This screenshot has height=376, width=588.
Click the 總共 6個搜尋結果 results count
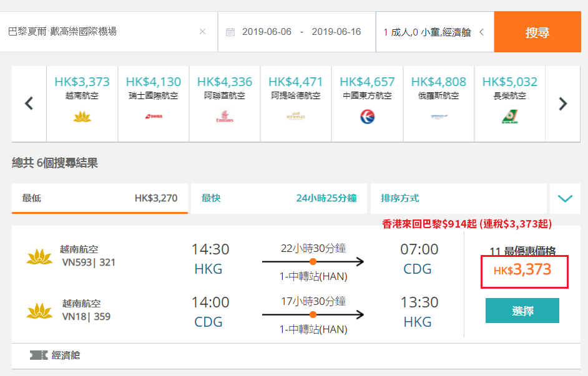[x=55, y=163]
